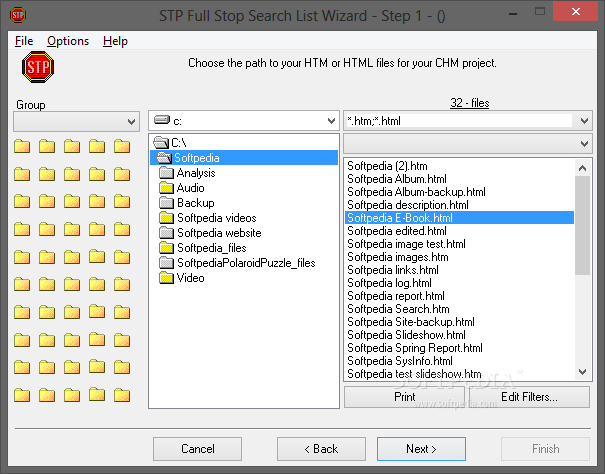The image size is (605, 474).
Task: Proceed with the Next > button
Action: click(421, 449)
